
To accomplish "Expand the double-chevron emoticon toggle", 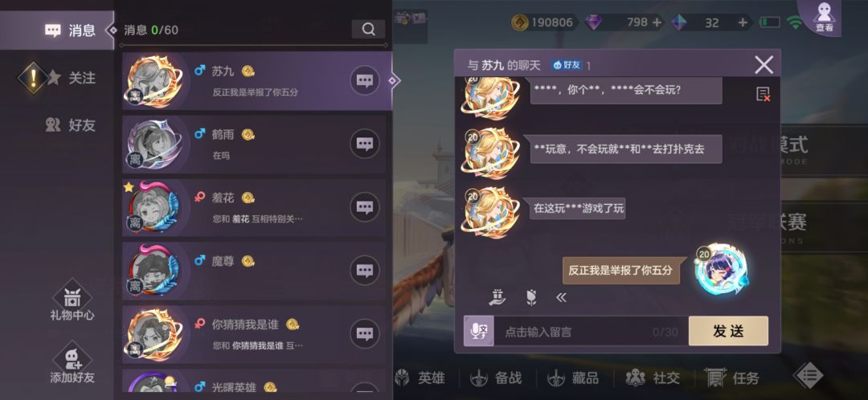I will click(561, 298).
